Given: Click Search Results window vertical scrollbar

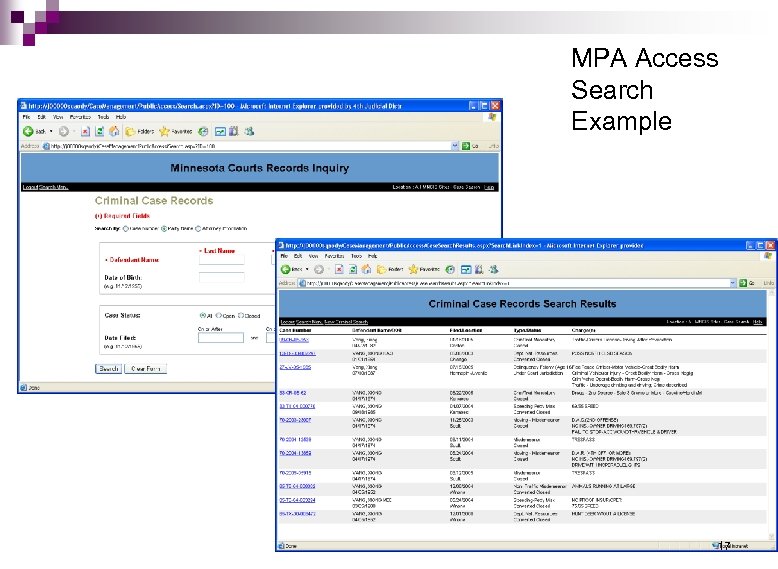Looking at the screenshot, I should (771, 415).
